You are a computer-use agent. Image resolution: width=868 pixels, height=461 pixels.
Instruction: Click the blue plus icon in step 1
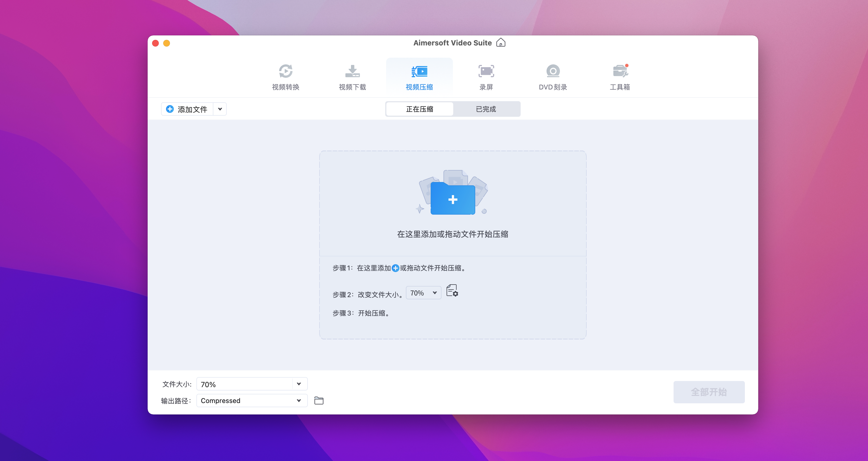(395, 268)
